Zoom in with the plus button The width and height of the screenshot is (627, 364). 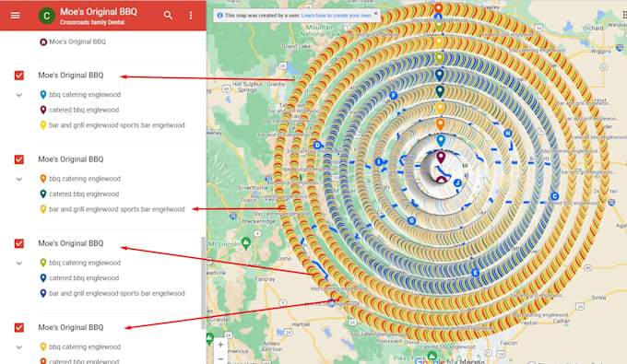pos(220,345)
